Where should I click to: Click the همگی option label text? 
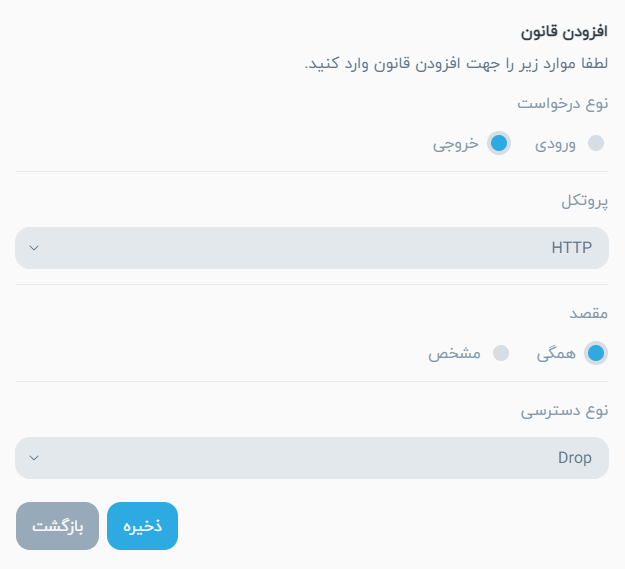[x=557, y=353]
